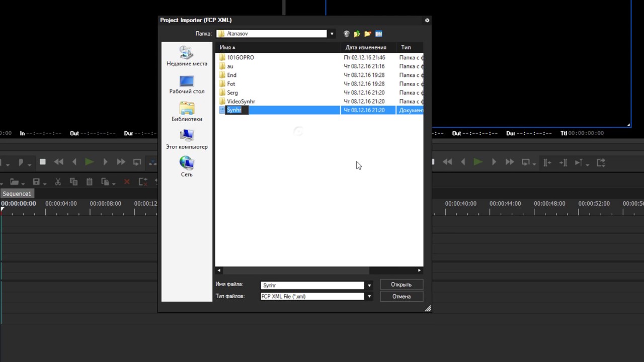Image resolution: width=644 pixels, height=362 pixels.
Task: Toggle loop playback in right Recorder monitor
Action: click(525, 162)
